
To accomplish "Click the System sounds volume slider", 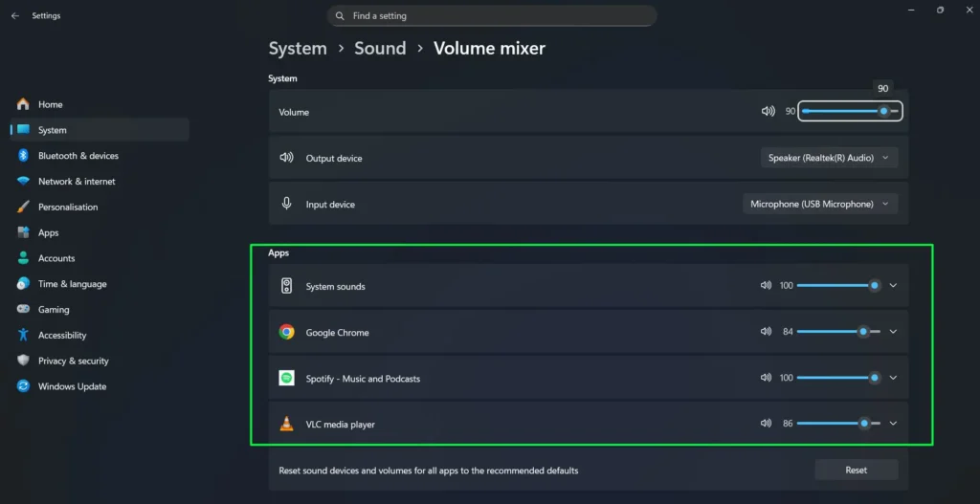I will point(838,285).
